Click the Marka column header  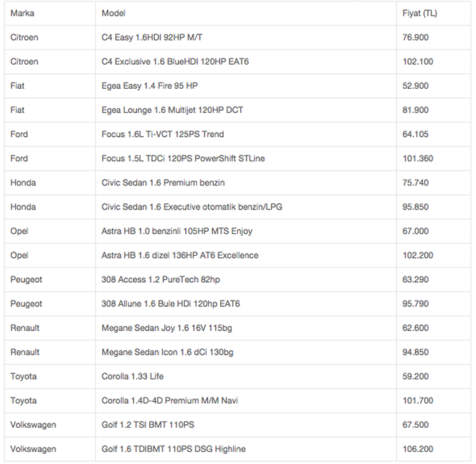22,13
